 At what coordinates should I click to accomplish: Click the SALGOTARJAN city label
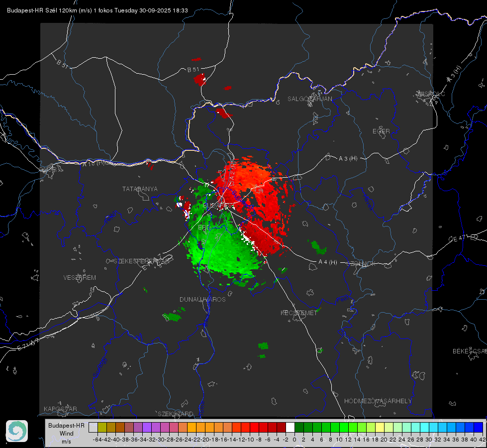[309, 99]
